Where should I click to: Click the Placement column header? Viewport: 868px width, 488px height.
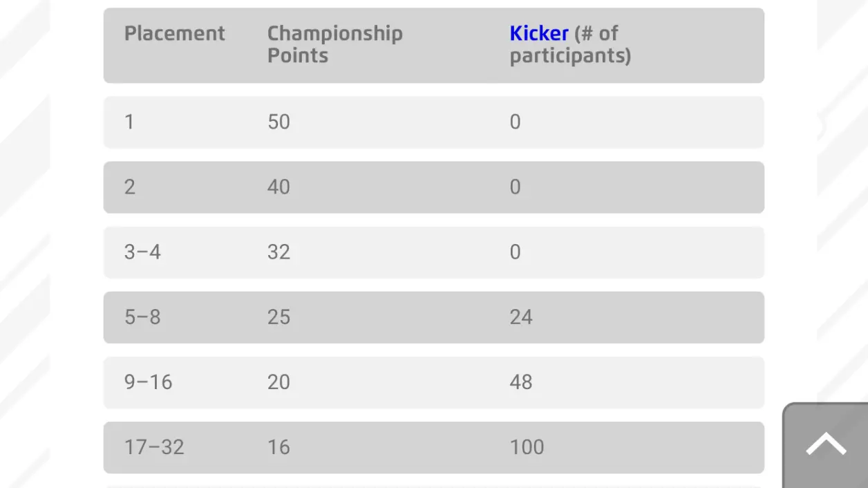[x=174, y=33]
